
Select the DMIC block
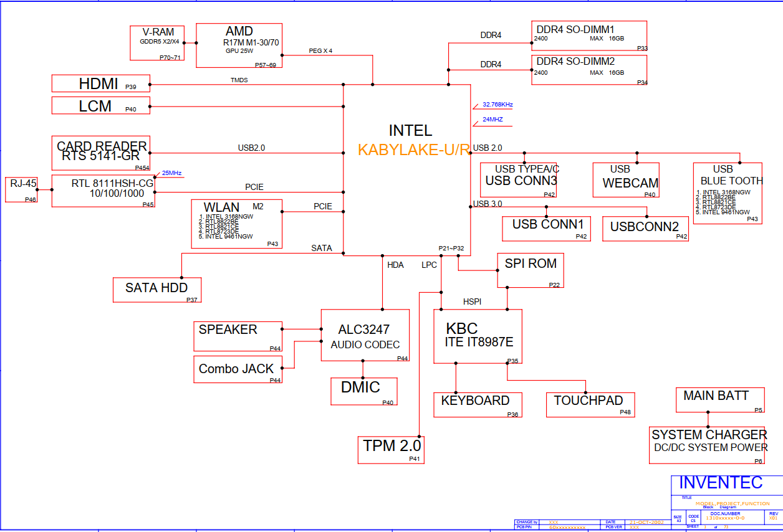point(363,391)
